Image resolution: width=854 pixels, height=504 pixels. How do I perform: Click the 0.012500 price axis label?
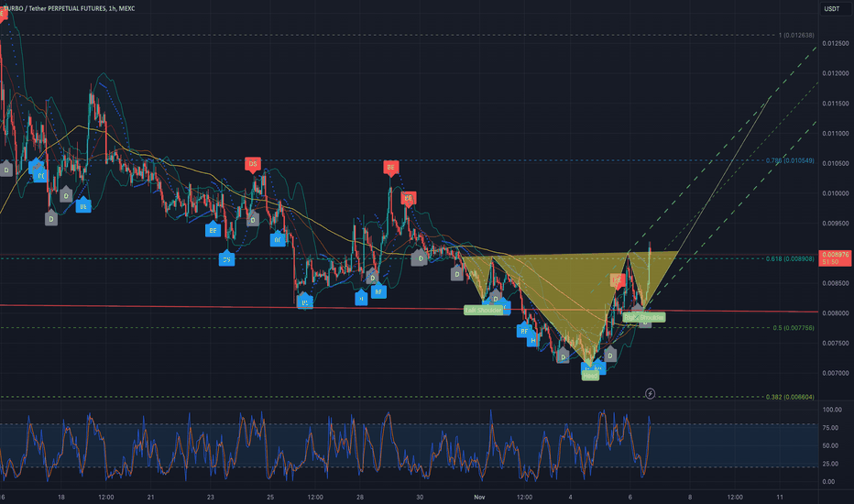(x=836, y=43)
